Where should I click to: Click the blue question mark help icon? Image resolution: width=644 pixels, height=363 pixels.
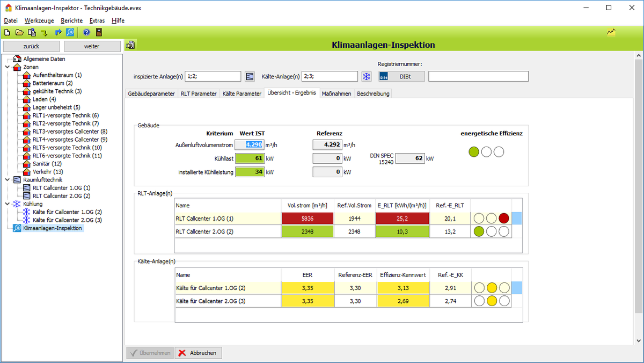[x=86, y=32]
